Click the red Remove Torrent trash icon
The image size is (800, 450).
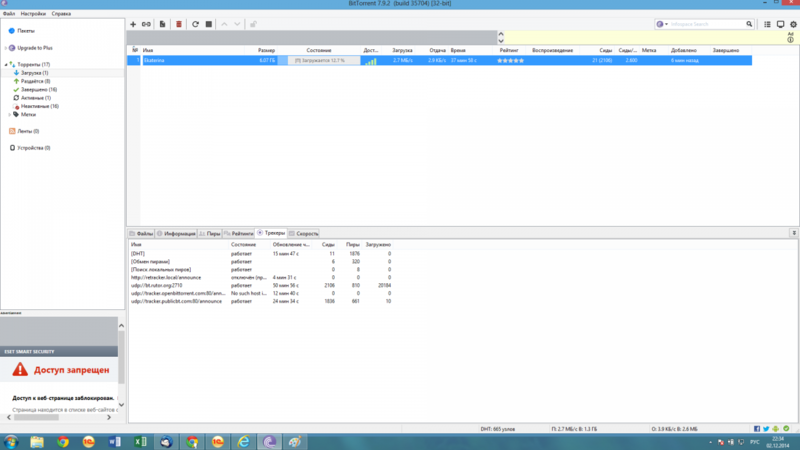[x=179, y=24]
